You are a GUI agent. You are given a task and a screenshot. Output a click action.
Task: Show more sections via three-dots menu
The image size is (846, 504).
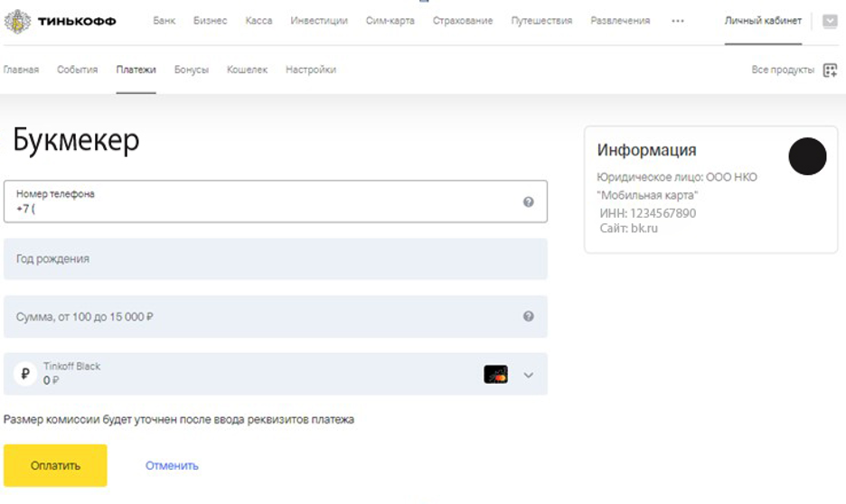(678, 21)
